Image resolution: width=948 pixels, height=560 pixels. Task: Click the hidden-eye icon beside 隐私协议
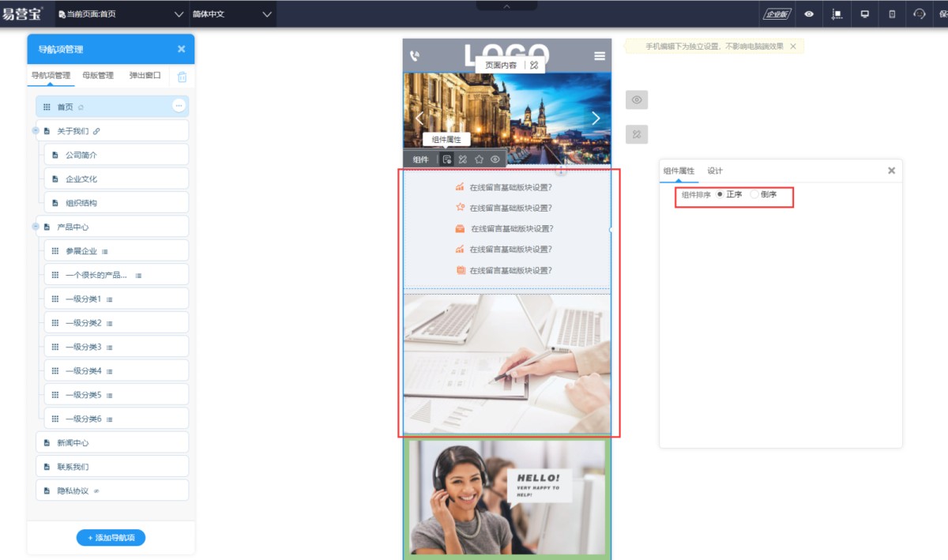[x=96, y=491]
